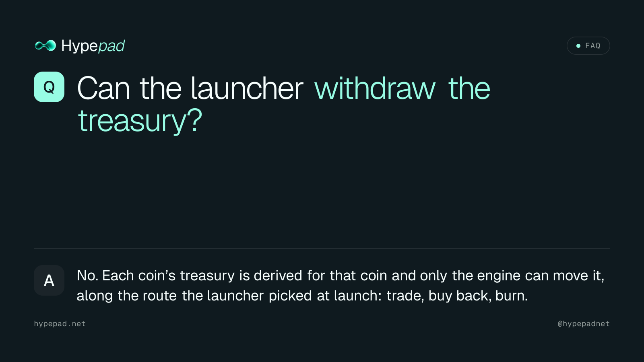Click the white word 'Can' in headline
This screenshot has height=362, width=644.
pyautogui.click(x=103, y=88)
